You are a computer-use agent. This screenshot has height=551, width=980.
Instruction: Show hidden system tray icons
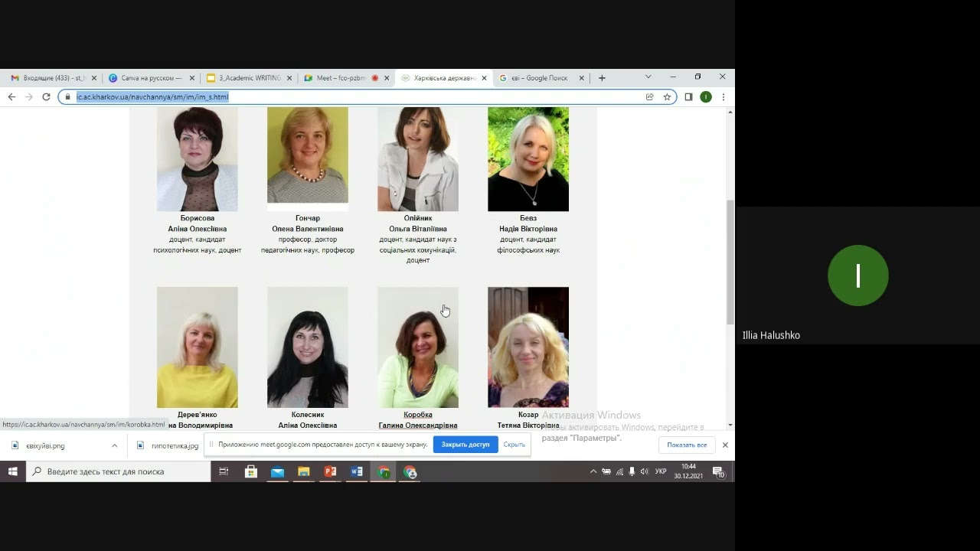(593, 471)
